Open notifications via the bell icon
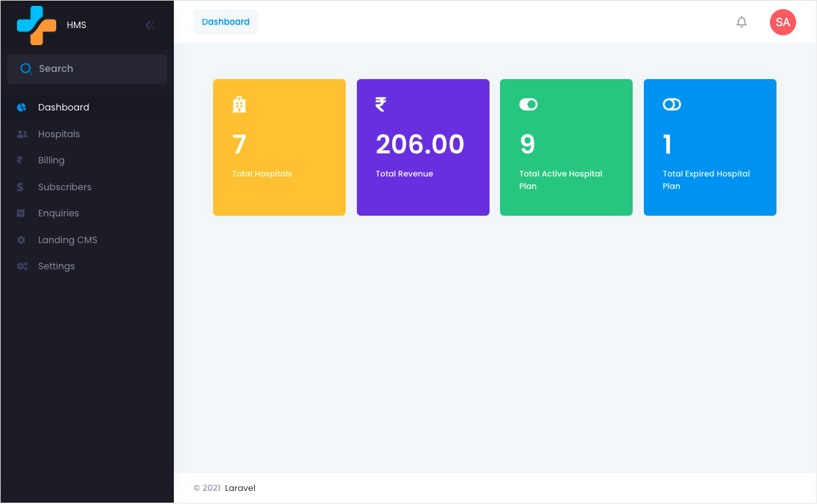 (741, 22)
